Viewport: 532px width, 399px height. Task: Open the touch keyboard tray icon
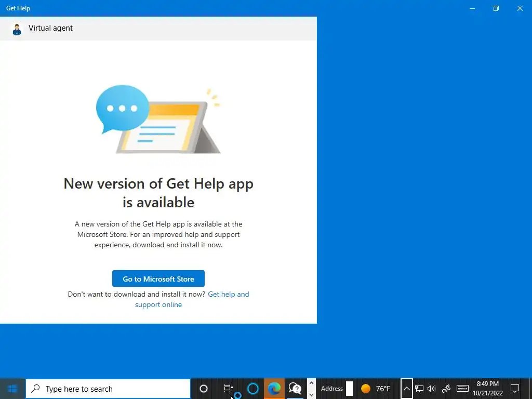pos(462,389)
